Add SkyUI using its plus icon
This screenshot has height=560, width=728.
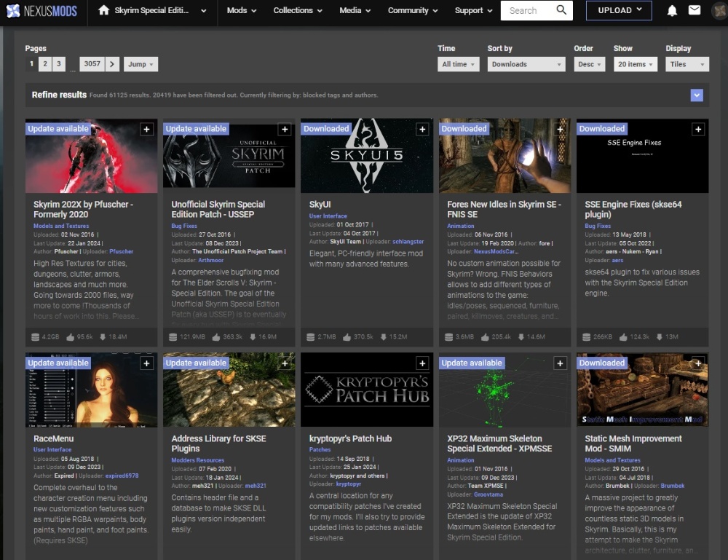pos(422,129)
